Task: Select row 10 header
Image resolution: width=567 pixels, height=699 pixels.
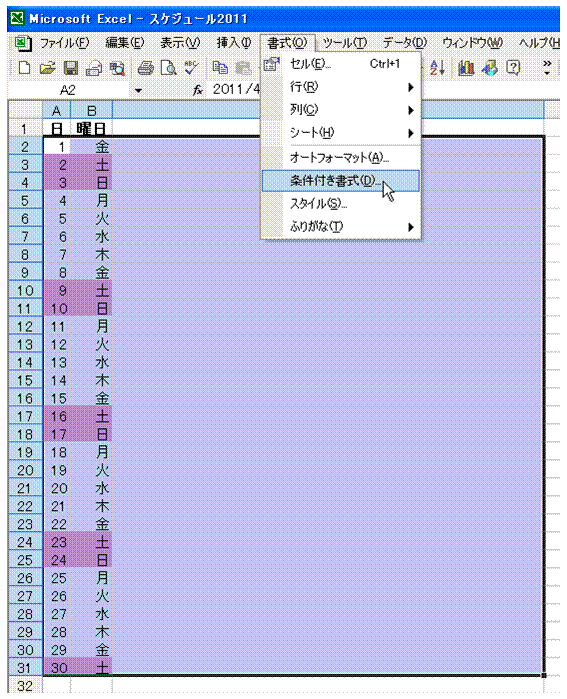Action: [25, 291]
